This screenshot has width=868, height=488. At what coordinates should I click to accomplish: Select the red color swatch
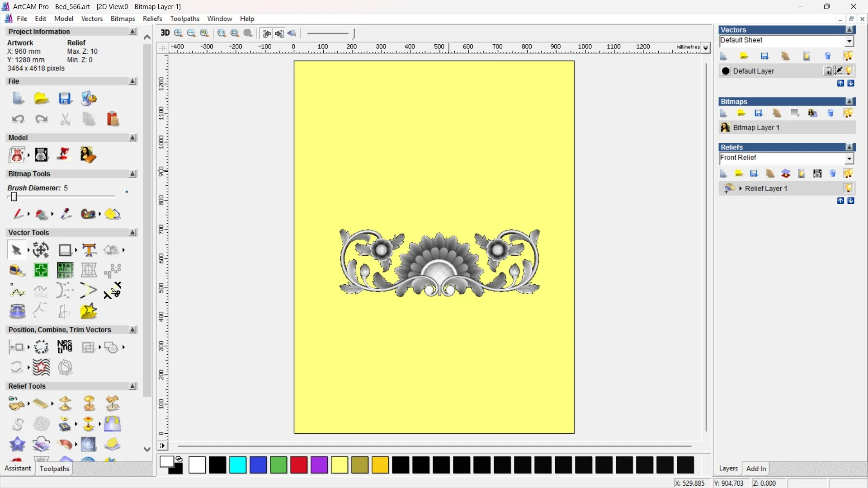point(299,465)
